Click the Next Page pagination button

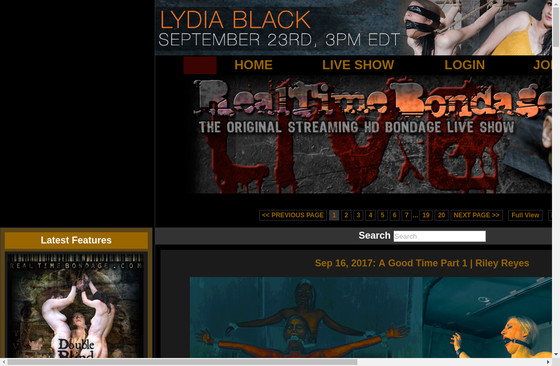(476, 215)
